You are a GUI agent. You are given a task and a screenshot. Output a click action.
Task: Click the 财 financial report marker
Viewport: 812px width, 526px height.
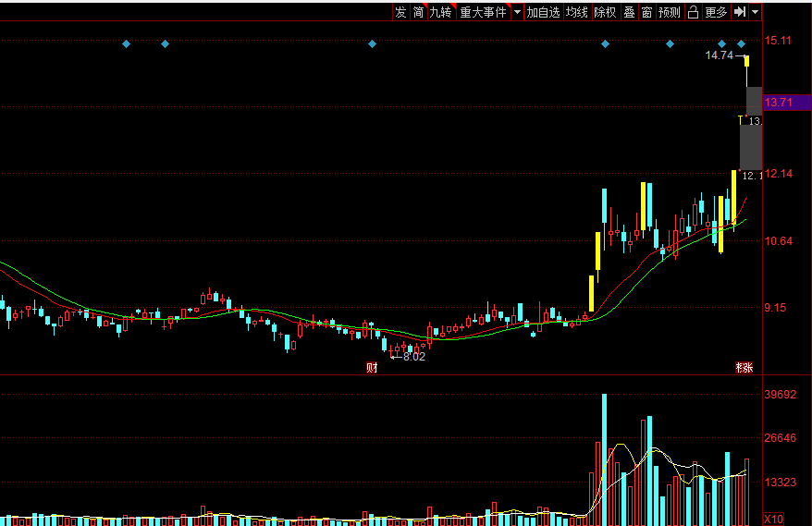coord(372,368)
